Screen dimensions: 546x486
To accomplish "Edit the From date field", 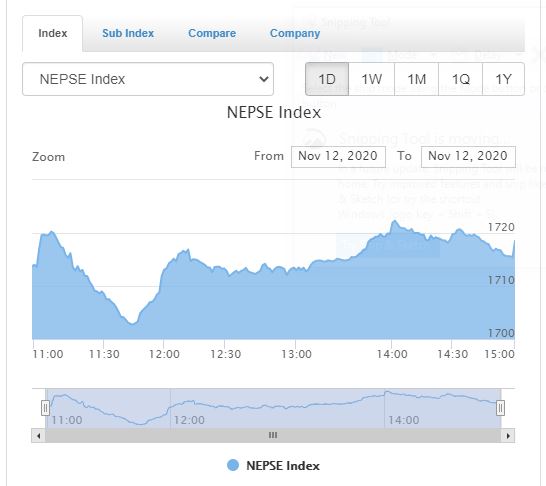I will 338,156.
